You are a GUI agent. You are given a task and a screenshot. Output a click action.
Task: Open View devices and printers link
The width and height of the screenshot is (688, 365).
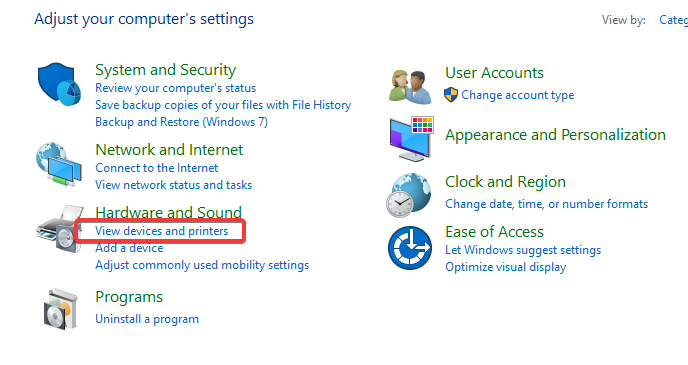tap(161, 231)
